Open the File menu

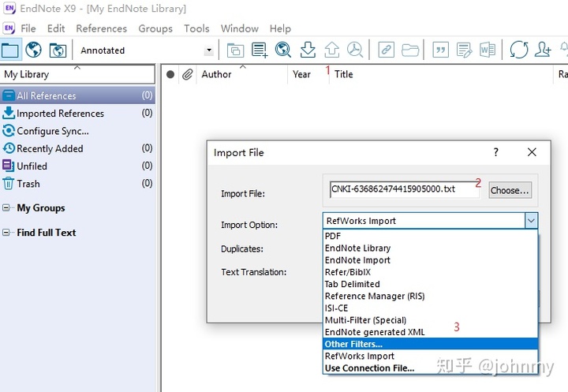coord(28,28)
